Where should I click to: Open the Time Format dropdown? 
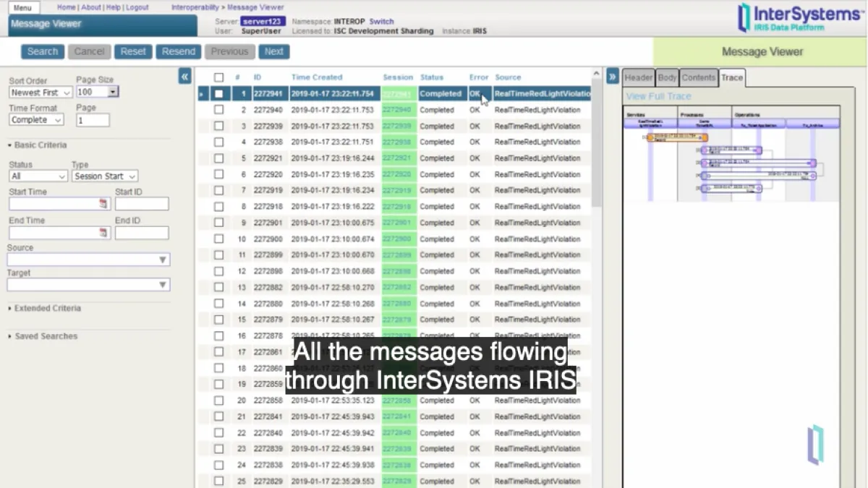36,120
